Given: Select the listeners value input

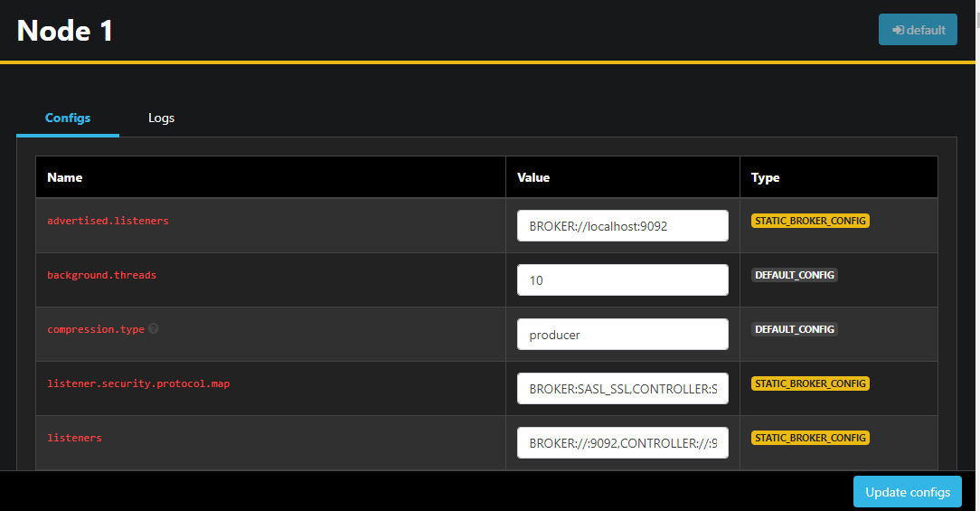Looking at the screenshot, I should (622, 443).
